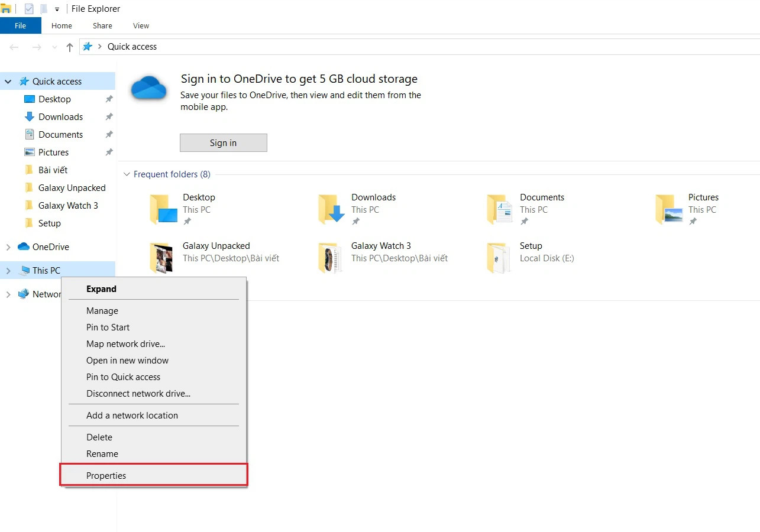The image size is (760, 532).
Task: Expand the This PC tree node chevron
Action: 8,271
